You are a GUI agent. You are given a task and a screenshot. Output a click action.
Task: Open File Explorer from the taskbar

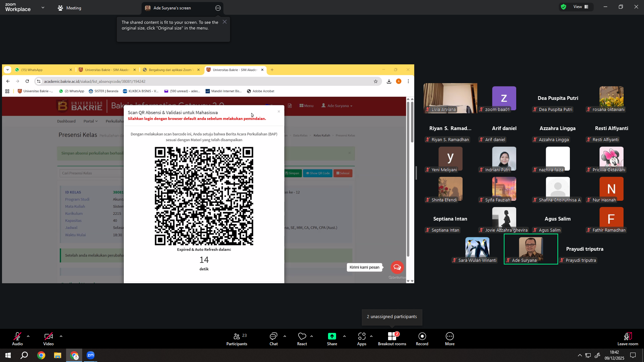pos(58,355)
